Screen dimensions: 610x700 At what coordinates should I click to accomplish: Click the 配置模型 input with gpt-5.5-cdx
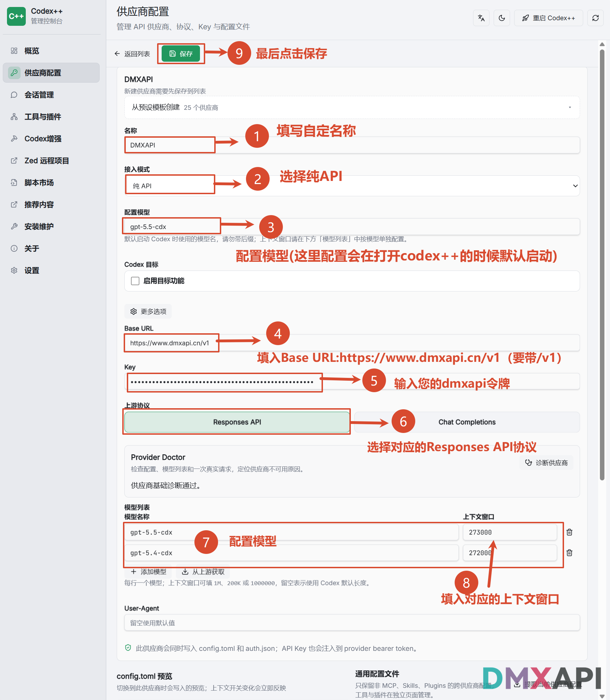coord(352,227)
